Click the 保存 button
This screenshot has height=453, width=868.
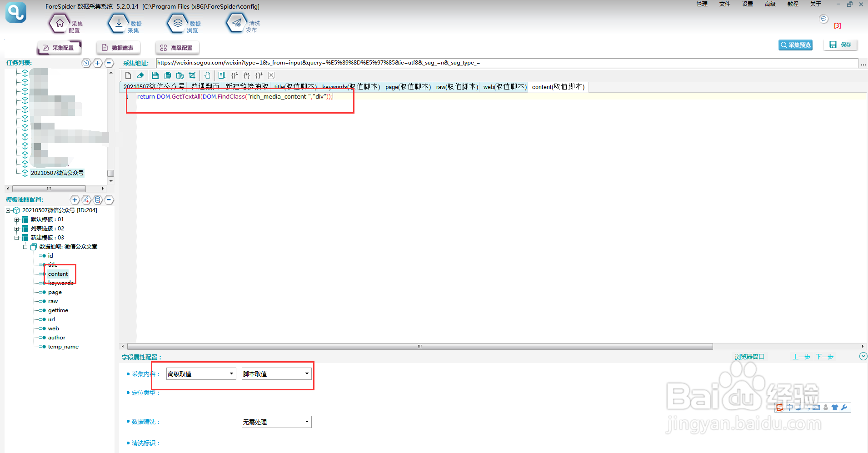click(840, 45)
